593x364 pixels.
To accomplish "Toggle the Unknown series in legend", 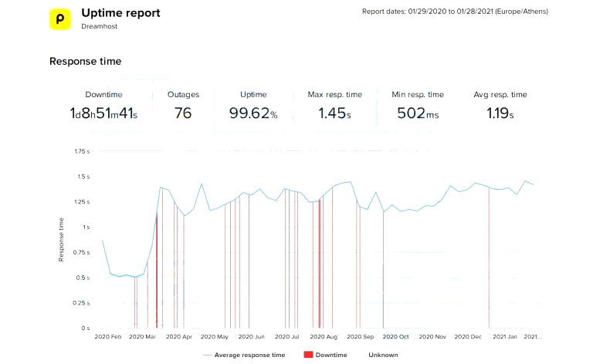I will click(x=383, y=355).
